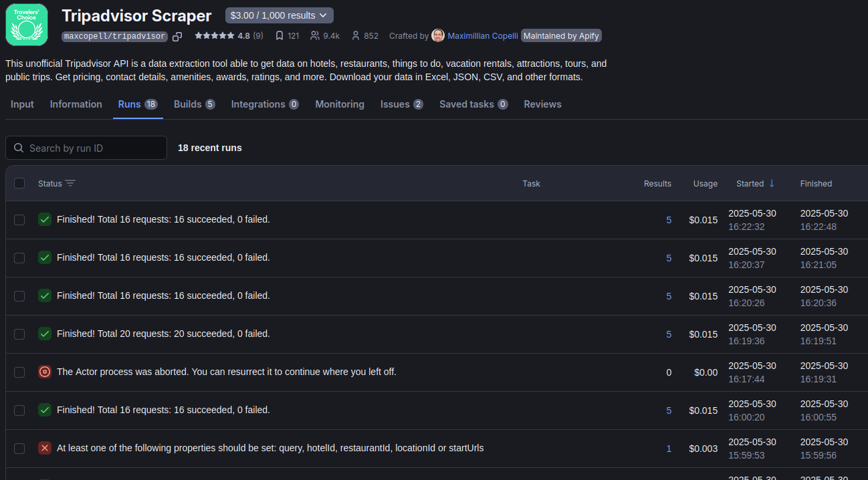Click Maximilian Copelli's avatar picture
This screenshot has width=868, height=480.
[438, 35]
